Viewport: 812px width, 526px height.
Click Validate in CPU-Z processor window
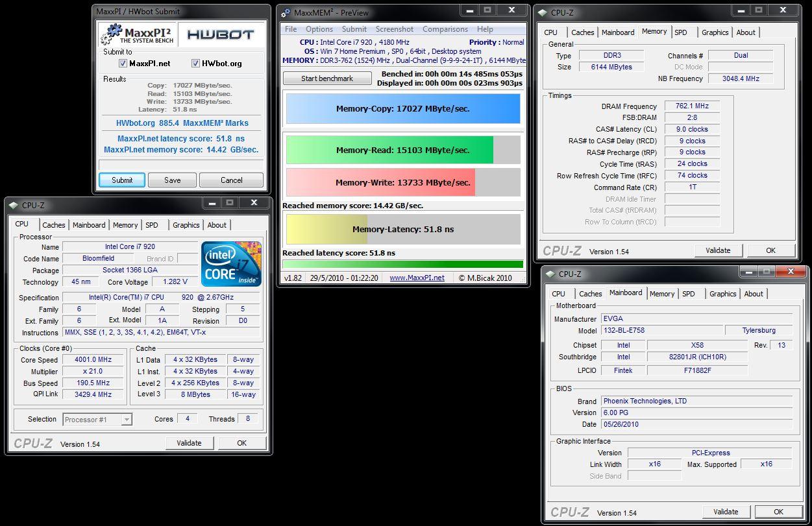coord(189,443)
